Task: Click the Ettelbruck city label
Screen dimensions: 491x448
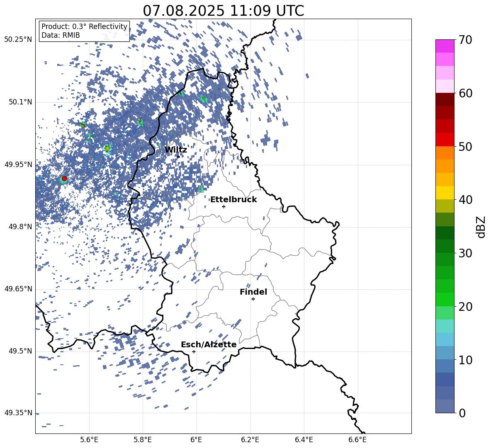Action: point(233,200)
